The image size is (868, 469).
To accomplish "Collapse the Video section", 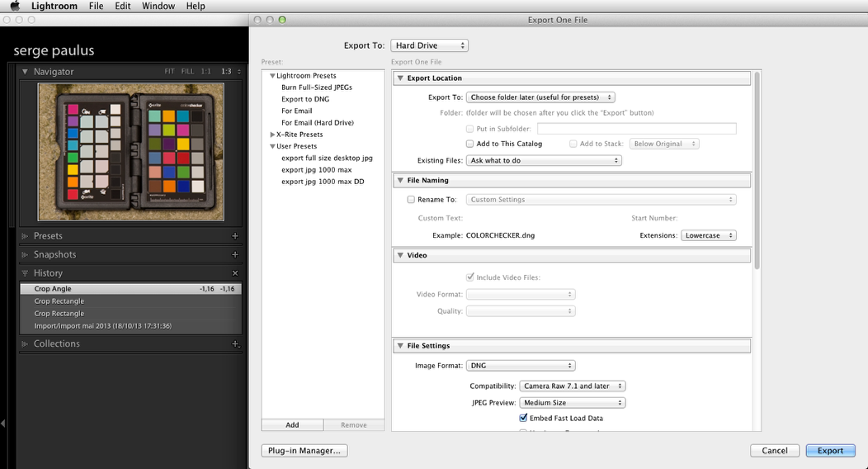I will coord(400,255).
